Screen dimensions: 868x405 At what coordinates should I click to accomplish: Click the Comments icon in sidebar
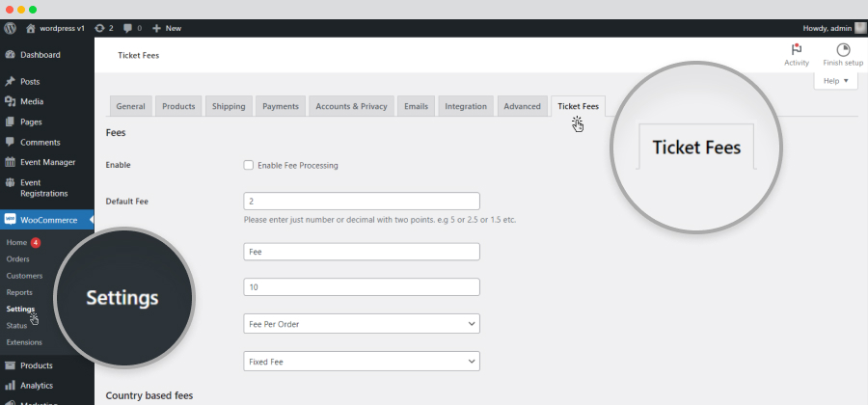[10, 142]
